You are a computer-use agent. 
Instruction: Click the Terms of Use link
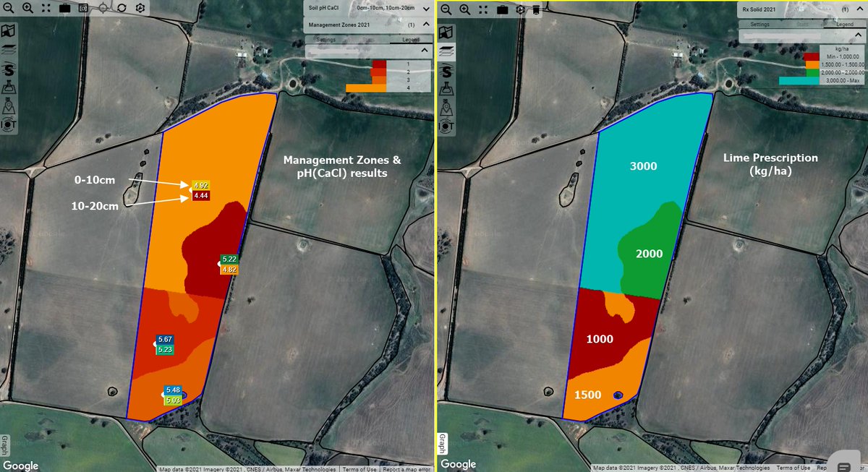coord(359,468)
